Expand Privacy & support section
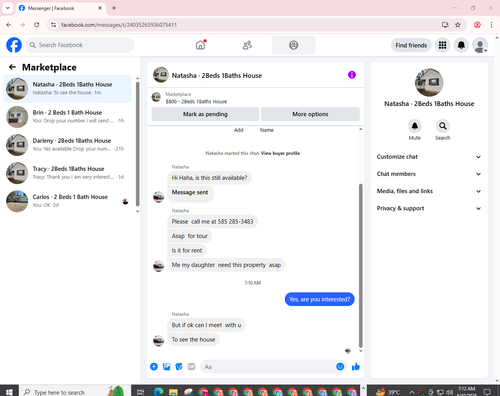 pos(429,208)
